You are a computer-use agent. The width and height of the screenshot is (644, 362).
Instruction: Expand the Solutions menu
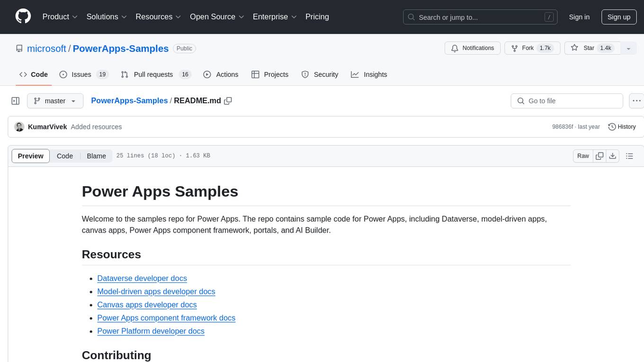107,17
